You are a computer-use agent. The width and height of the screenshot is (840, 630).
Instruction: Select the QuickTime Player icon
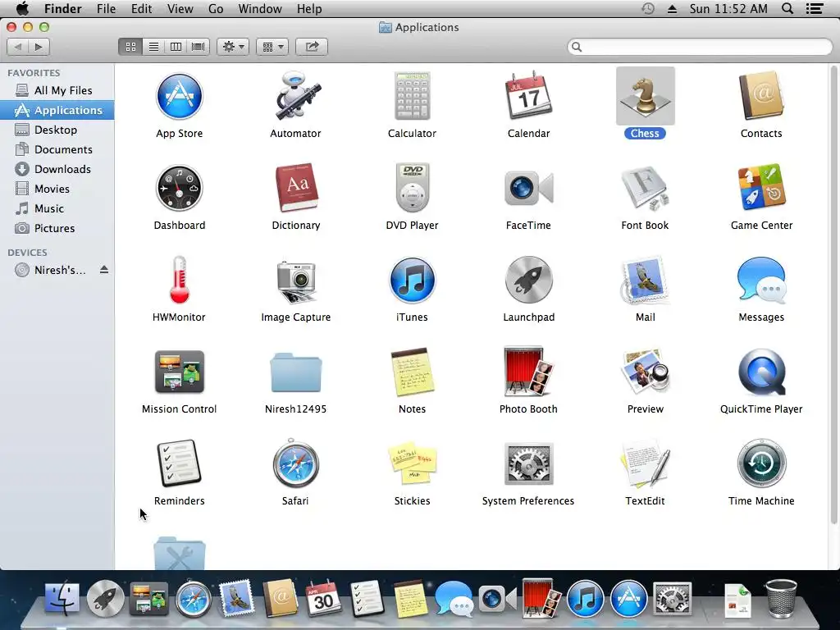[761, 372]
